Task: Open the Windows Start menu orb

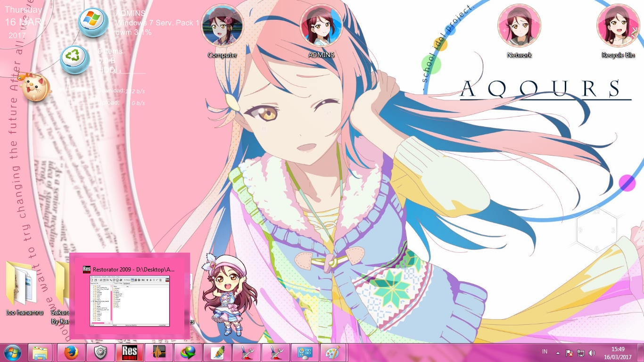Action: [13, 352]
